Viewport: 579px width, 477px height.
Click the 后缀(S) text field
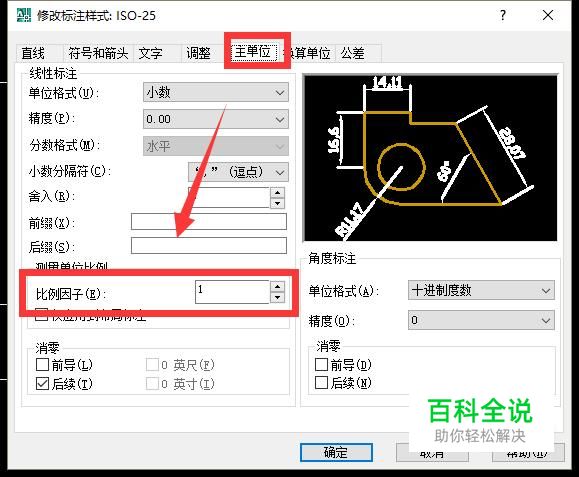pos(209,245)
